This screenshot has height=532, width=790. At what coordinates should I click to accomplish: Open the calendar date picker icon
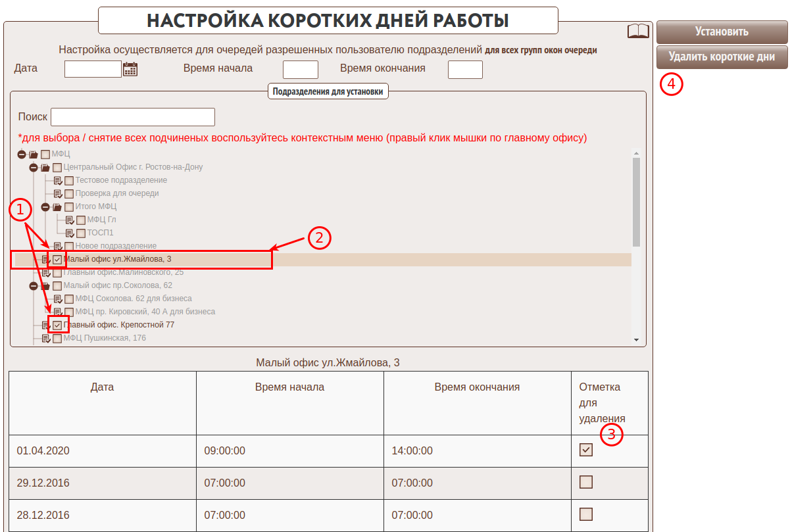click(130, 69)
